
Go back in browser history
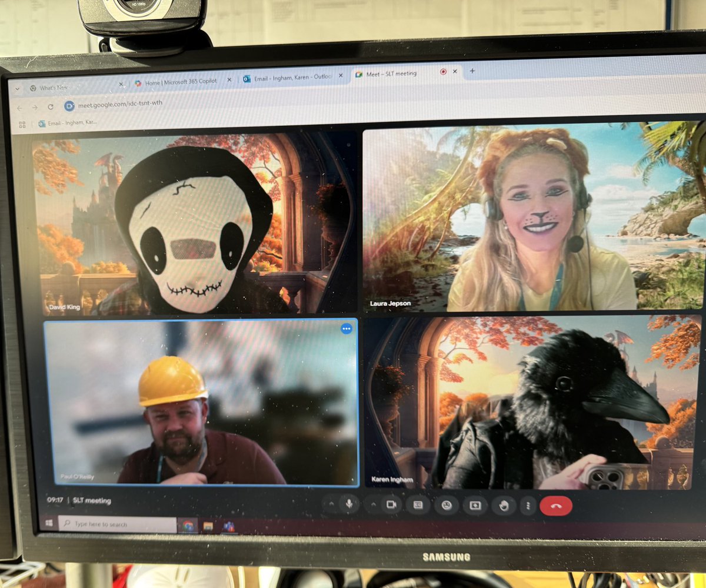pyautogui.click(x=19, y=108)
